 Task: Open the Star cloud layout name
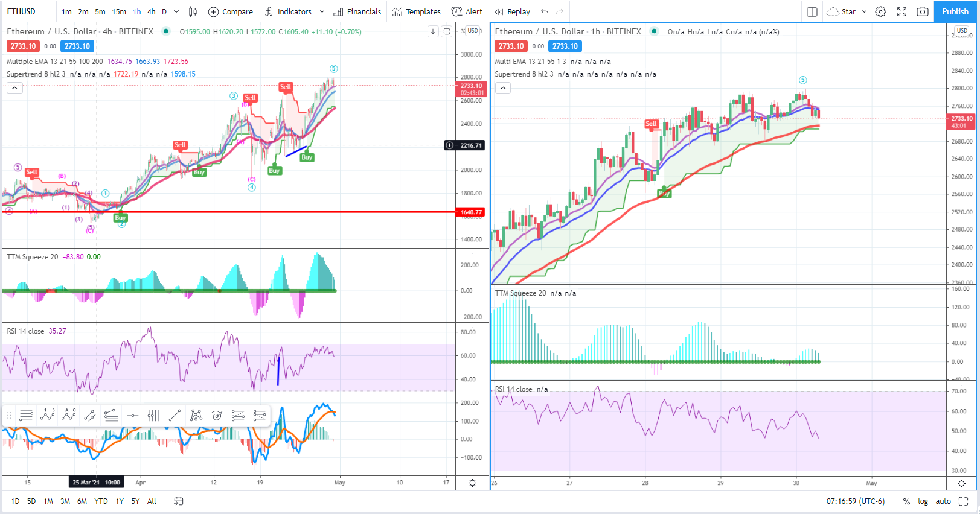(x=841, y=11)
